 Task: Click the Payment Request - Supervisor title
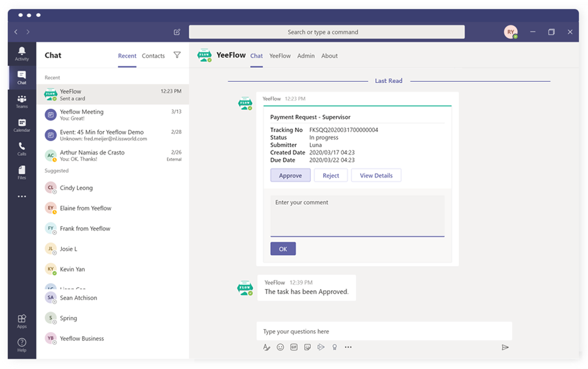(x=310, y=117)
